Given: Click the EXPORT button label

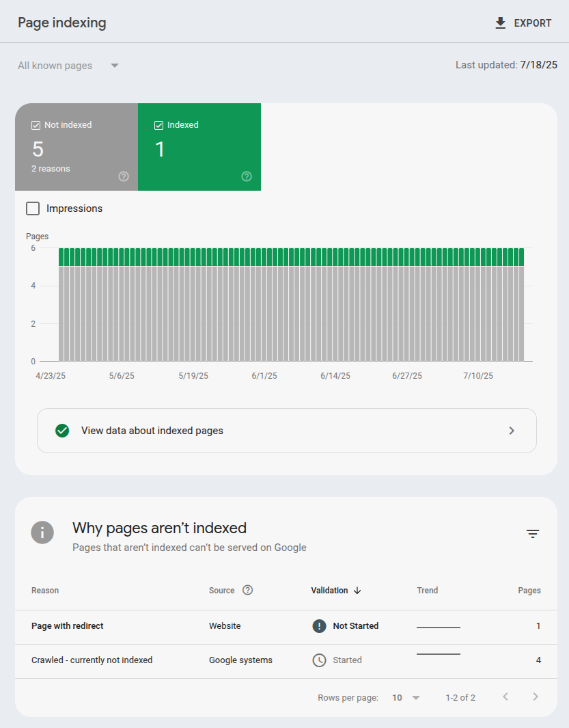Looking at the screenshot, I should click(532, 23).
